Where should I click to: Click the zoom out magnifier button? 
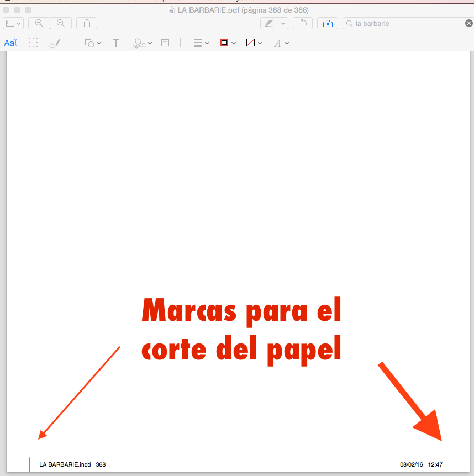[x=39, y=23]
